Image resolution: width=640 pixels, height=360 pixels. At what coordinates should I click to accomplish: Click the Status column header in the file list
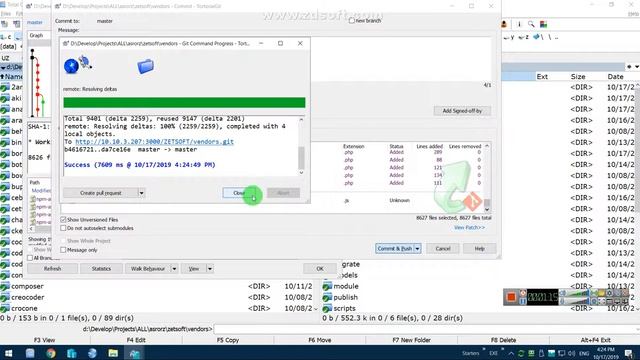(396, 146)
